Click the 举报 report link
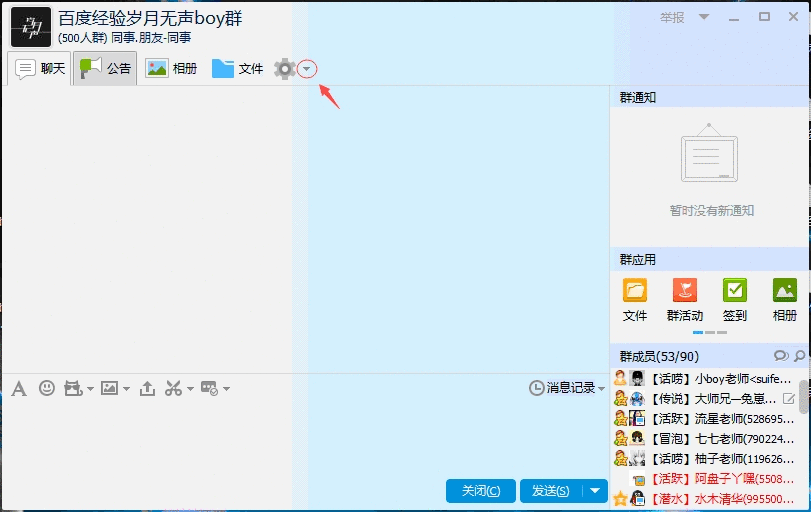The image size is (811, 512). (x=672, y=18)
